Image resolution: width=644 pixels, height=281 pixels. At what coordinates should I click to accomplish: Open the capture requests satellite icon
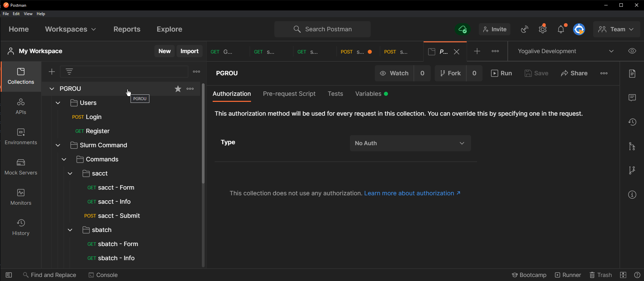coord(525,29)
